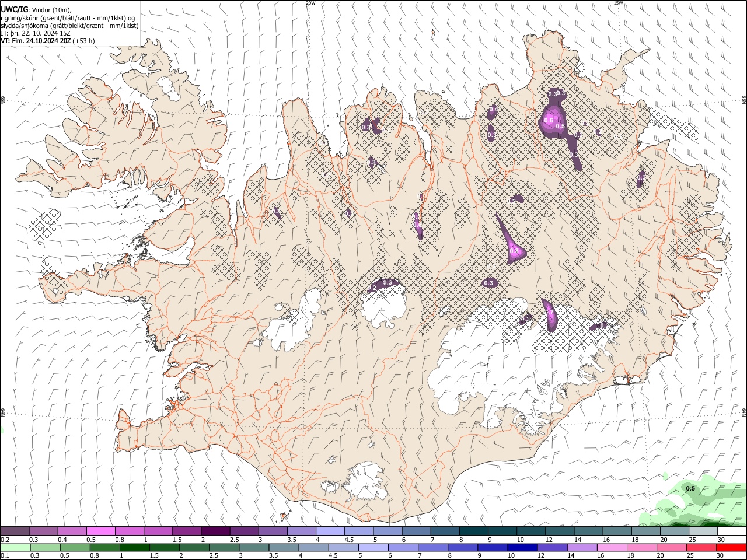Click the '15W' longitude label
The width and height of the screenshot is (747, 560).
tap(618, 3)
